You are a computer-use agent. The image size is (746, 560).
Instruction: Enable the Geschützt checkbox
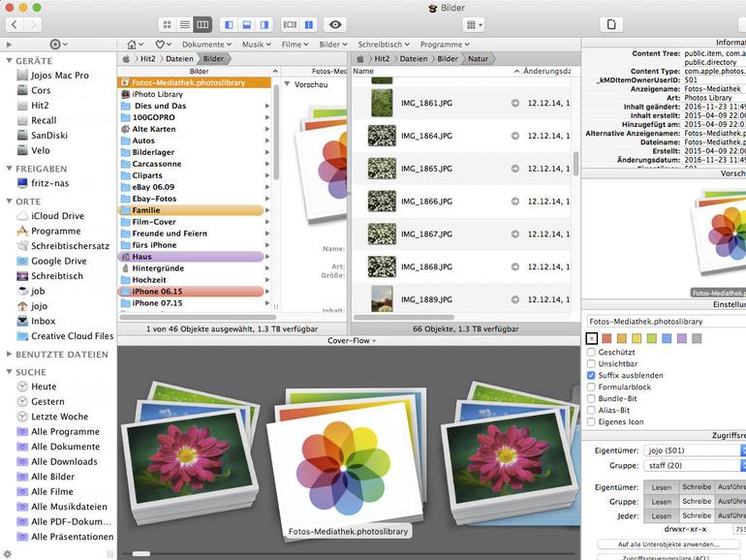tap(592, 352)
